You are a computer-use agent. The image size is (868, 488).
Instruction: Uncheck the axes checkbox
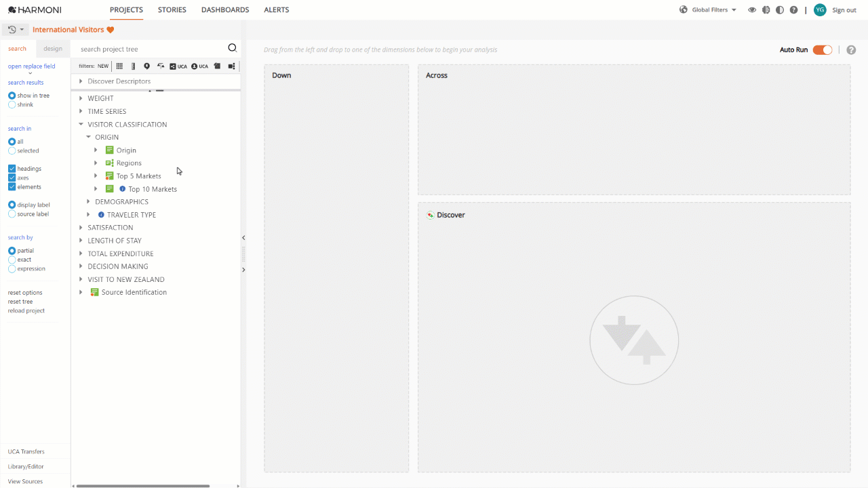(x=12, y=178)
